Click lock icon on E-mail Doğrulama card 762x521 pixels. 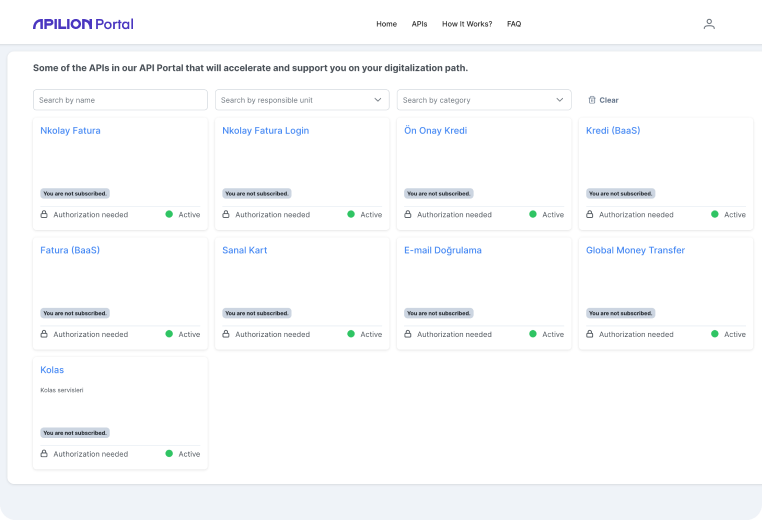[408, 334]
